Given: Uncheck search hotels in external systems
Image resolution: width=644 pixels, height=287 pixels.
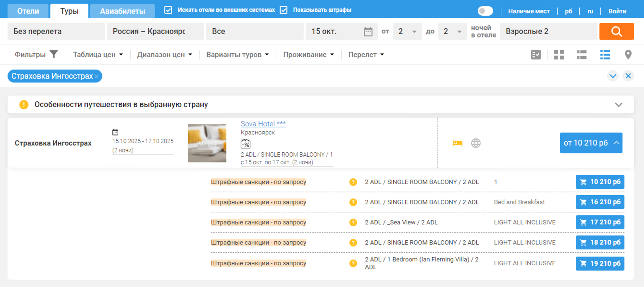Looking at the screenshot, I should [168, 10].
